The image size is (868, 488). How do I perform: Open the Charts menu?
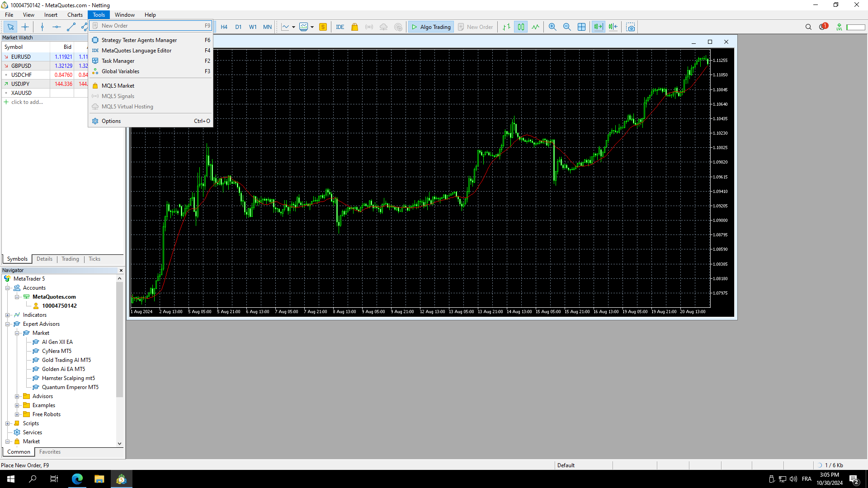coord(75,15)
